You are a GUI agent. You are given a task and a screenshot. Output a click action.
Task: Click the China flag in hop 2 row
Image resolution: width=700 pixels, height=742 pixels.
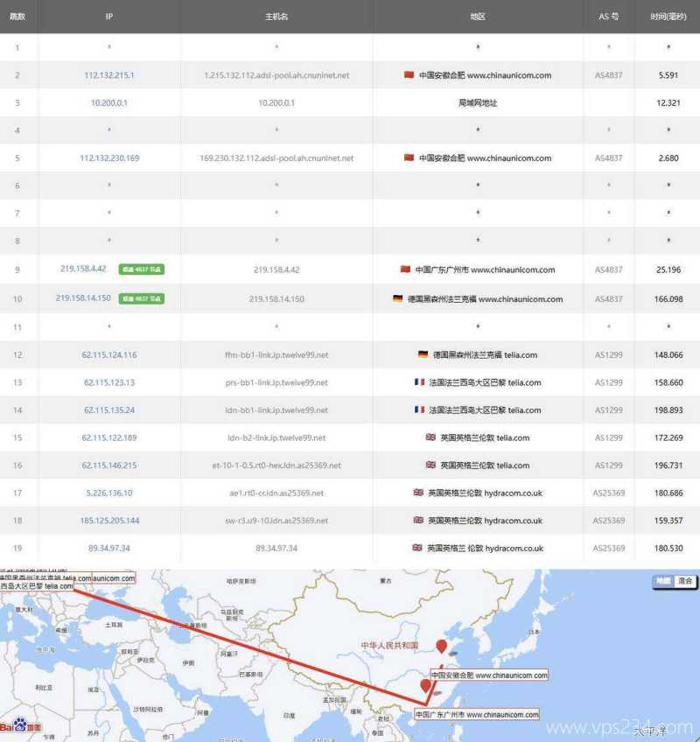coord(409,75)
